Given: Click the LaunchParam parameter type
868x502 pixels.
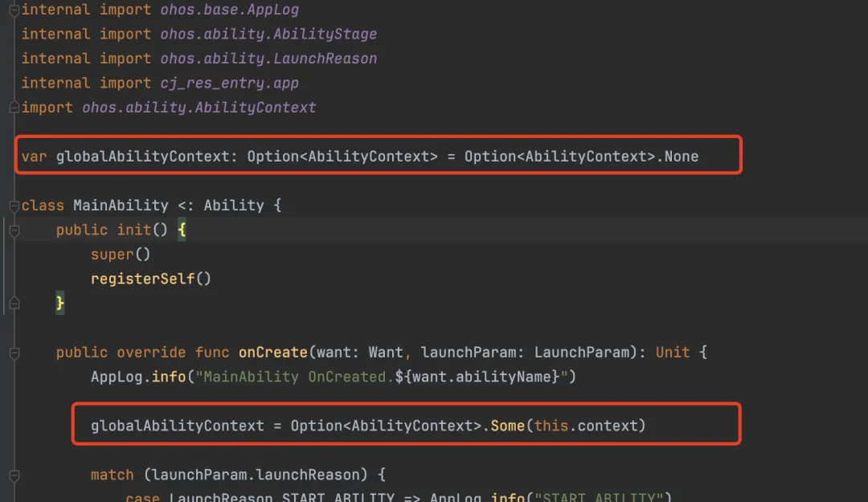Looking at the screenshot, I should point(581,353).
